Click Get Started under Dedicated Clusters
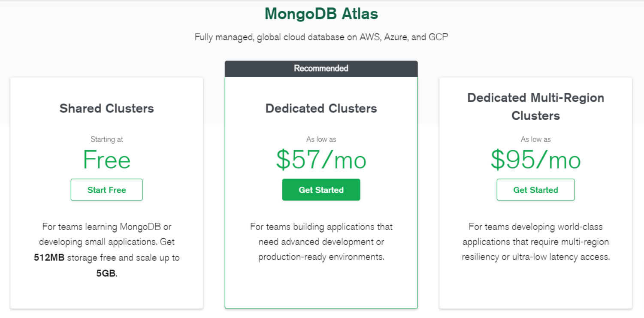644x318 pixels. pos(321,190)
